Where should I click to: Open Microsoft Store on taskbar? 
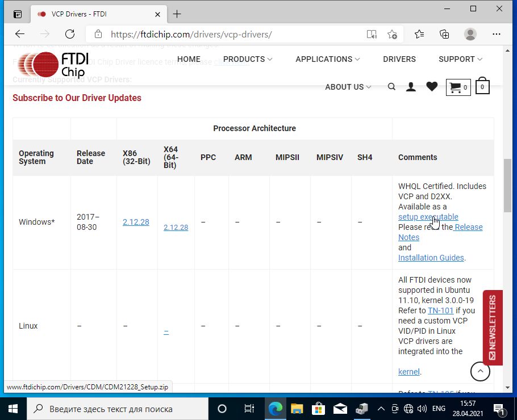click(x=318, y=409)
